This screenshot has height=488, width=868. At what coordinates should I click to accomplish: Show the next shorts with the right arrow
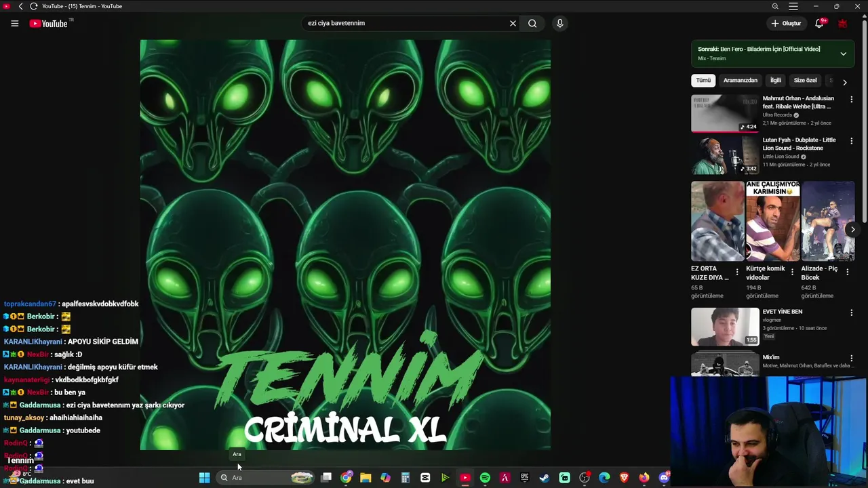click(852, 230)
